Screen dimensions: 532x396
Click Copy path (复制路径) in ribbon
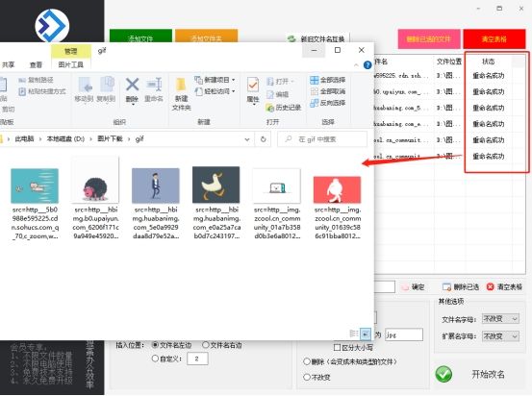point(36,80)
